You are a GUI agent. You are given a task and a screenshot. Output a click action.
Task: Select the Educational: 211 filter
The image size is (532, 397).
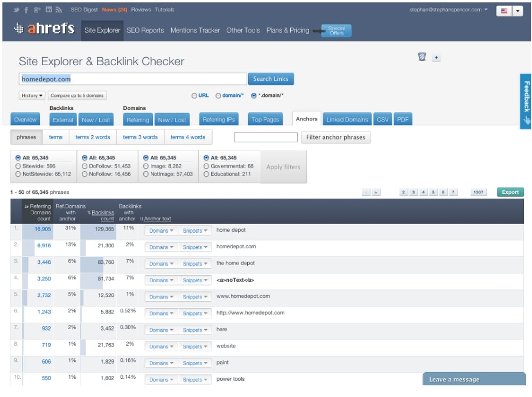[x=206, y=174]
